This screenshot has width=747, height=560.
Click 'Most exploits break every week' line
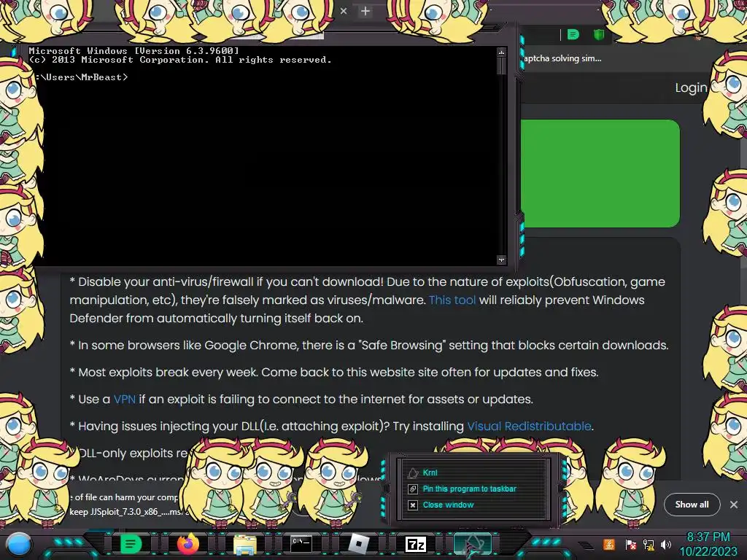point(334,373)
